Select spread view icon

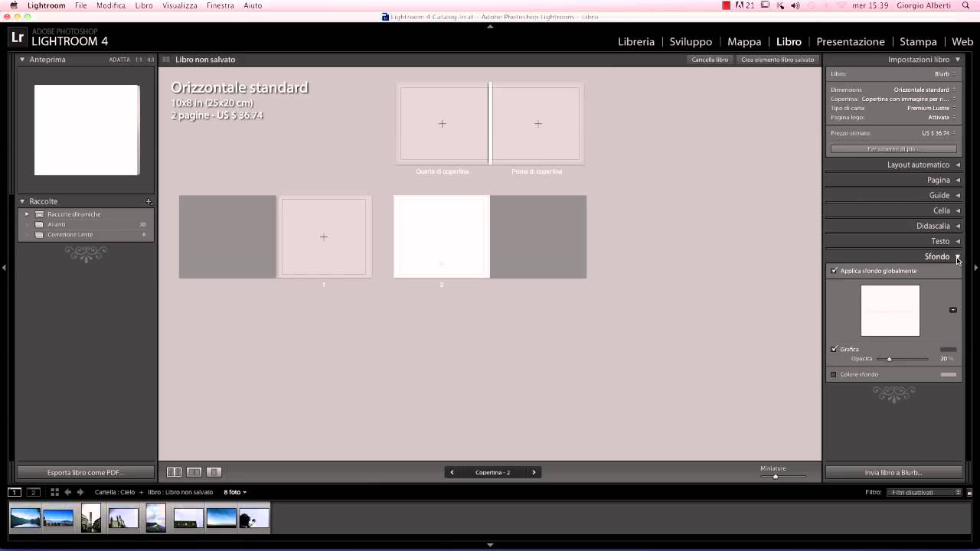[194, 472]
